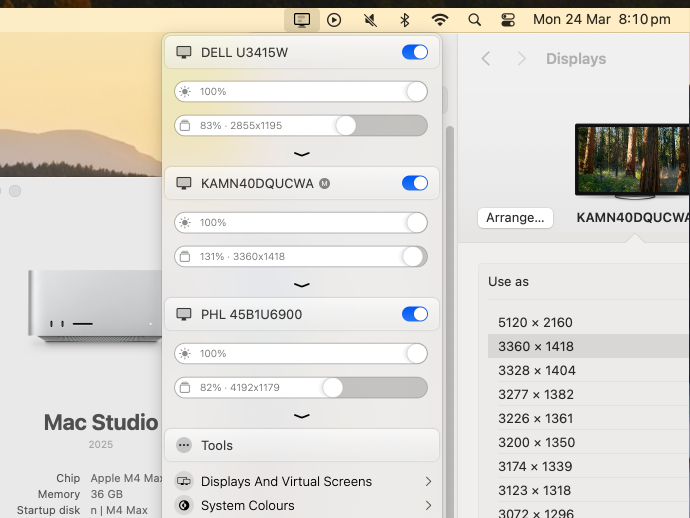The image size is (690, 518).
Task: Toggle the PHL 45B1U6900 display switch
Action: click(x=415, y=314)
